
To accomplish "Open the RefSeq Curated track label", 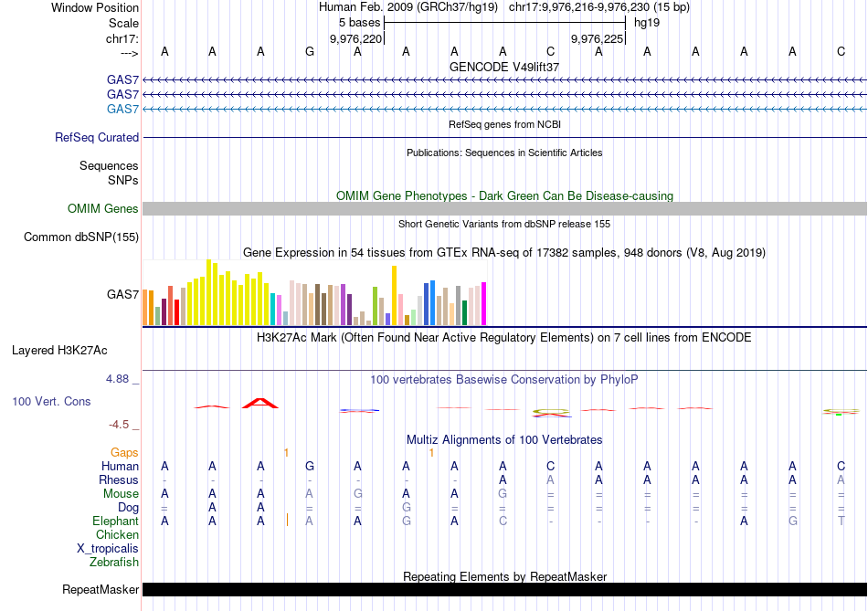I will 97,137.
